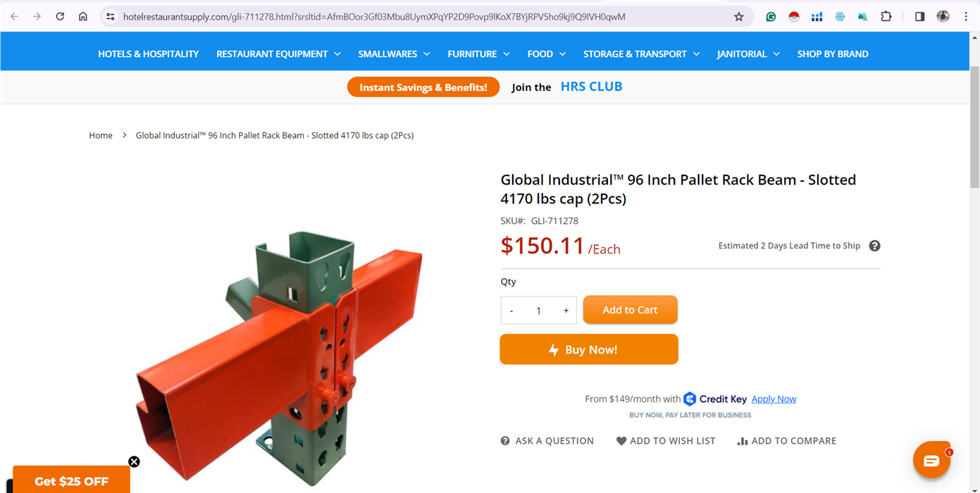Expand the Janitorial dropdown menu
This screenshot has height=493, width=980.
click(x=748, y=54)
